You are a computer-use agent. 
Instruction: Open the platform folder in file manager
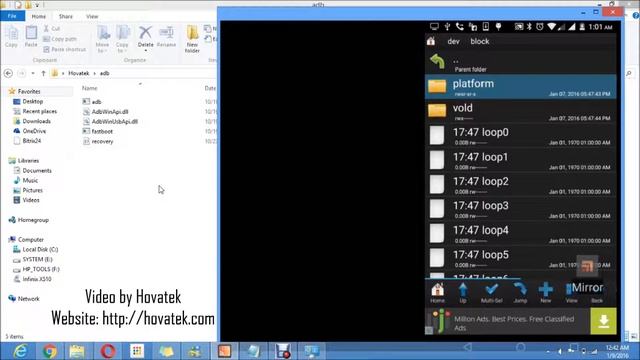pos(520,87)
